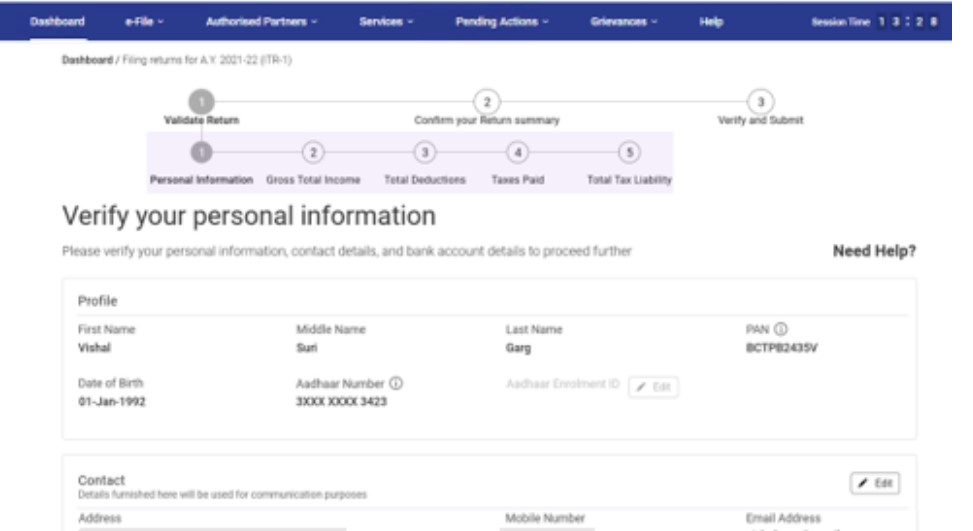973x531 pixels.
Task: Go to Taxes Paid sub-step circle
Action: coord(518,153)
